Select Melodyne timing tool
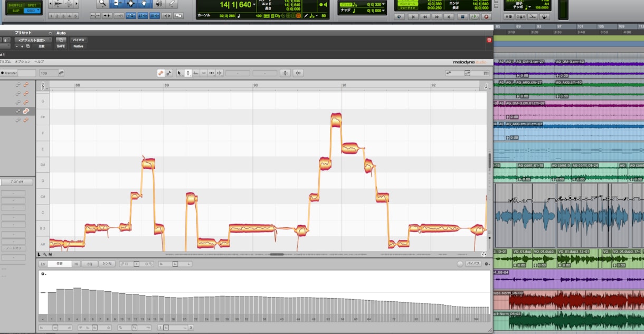This screenshot has height=334, width=644. (x=212, y=73)
